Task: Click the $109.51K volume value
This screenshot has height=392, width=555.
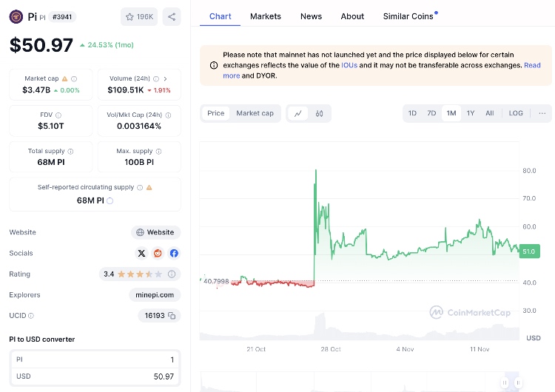Action: pos(126,89)
